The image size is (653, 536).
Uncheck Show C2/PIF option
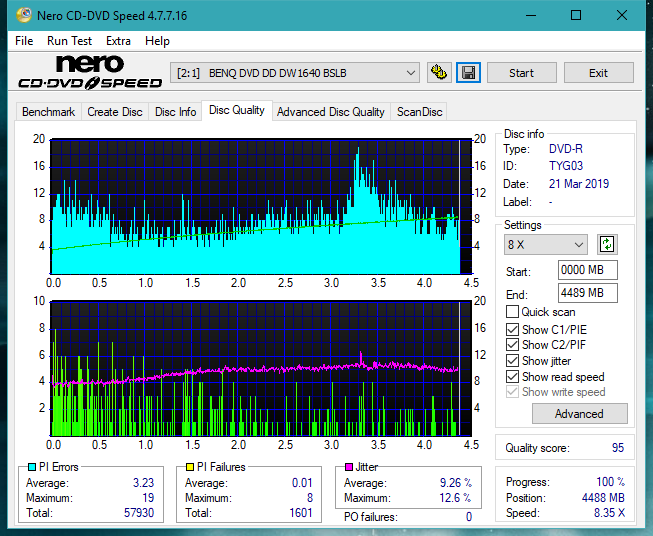[512, 345]
